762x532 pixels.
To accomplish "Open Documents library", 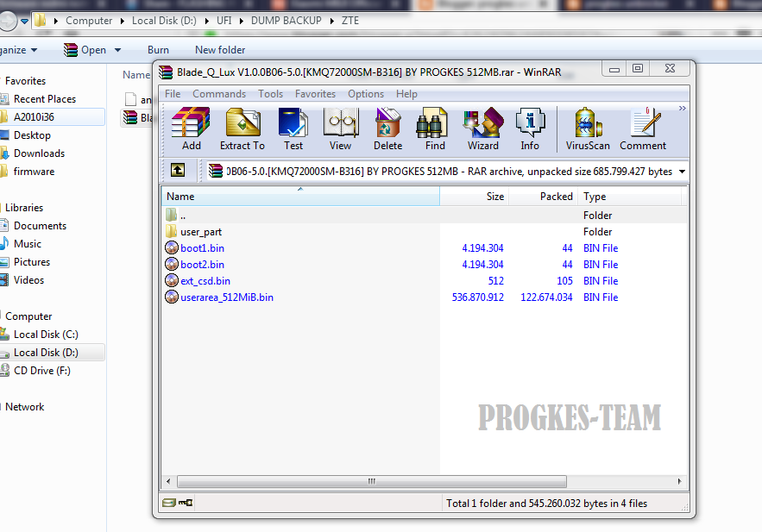I will click(40, 225).
